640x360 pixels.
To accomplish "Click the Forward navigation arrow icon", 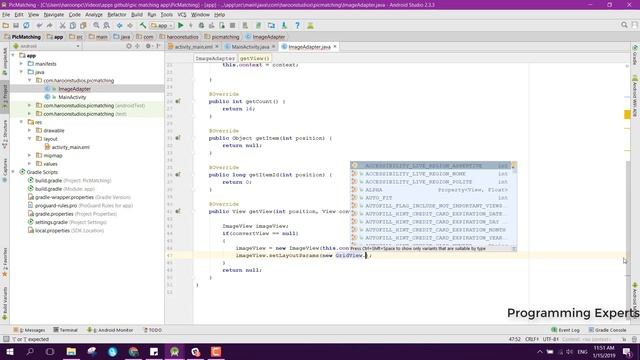I will [x=130, y=25].
